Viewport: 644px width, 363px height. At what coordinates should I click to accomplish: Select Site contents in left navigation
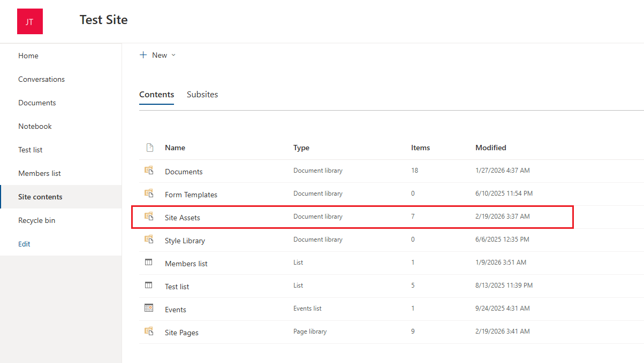coord(40,197)
